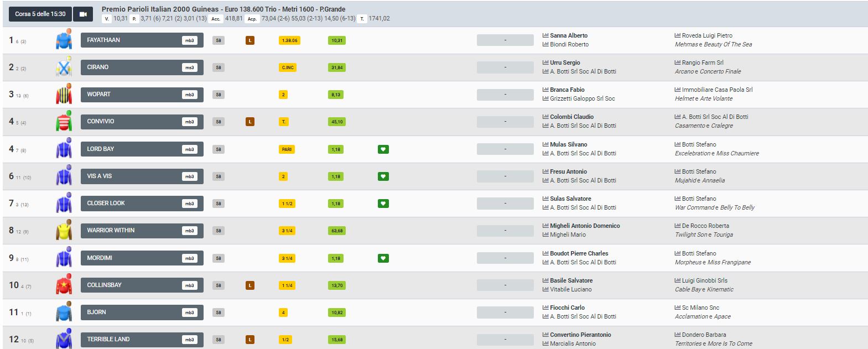The image size is (868, 349).
Task: Open owner Rangio Farm Srl link
Action: click(702, 62)
